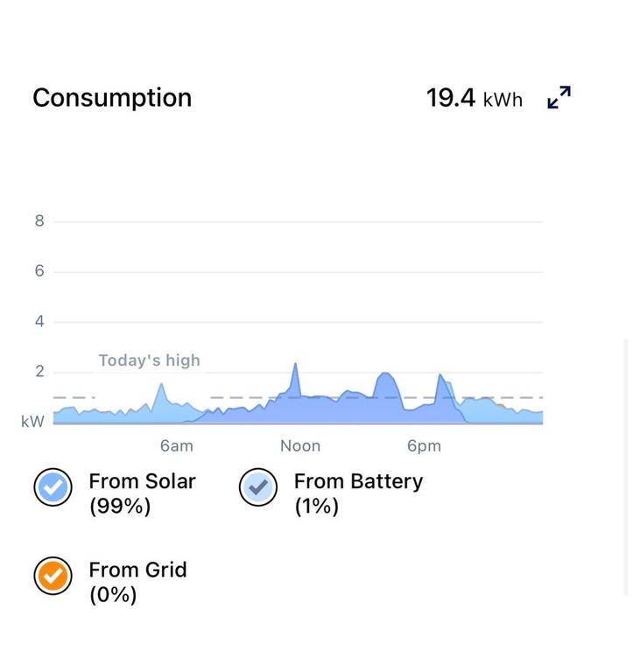Click the vertical scrollbar on right edge

tap(627, 467)
